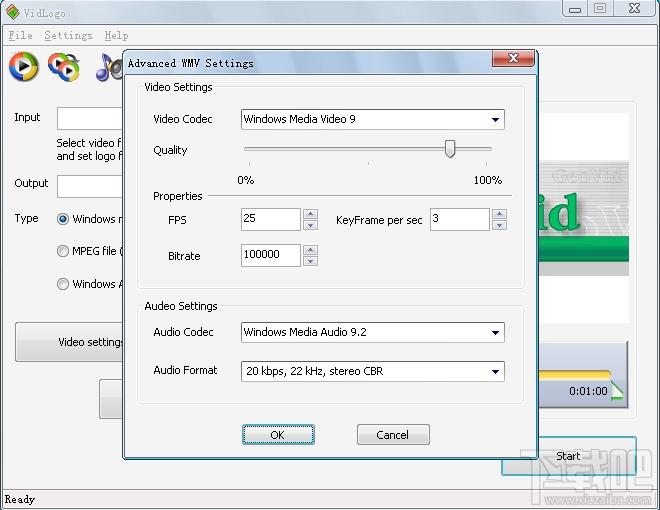
Task: Select the Windows media type radio button
Action: [x=63, y=219]
